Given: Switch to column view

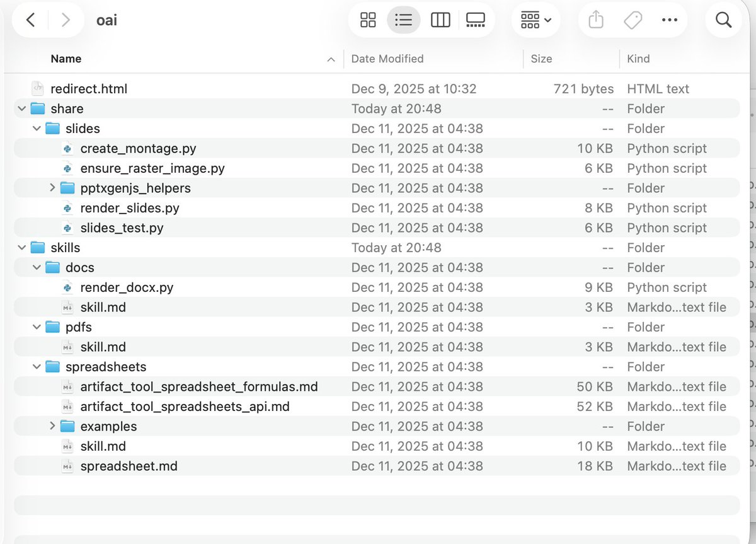Looking at the screenshot, I should 440,20.
